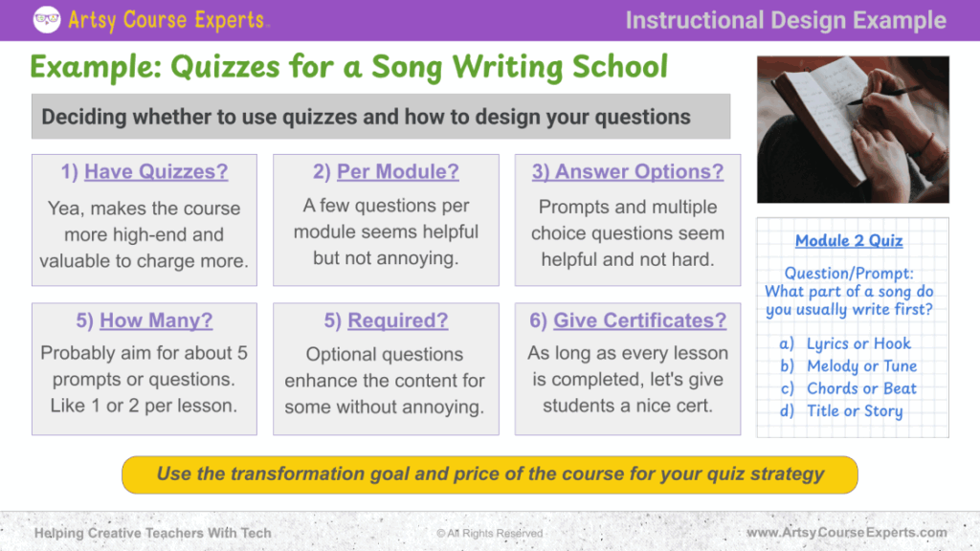
Task: Click the "Example: Quizzes for a Song Writing School" title
Action: (x=349, y=67)
